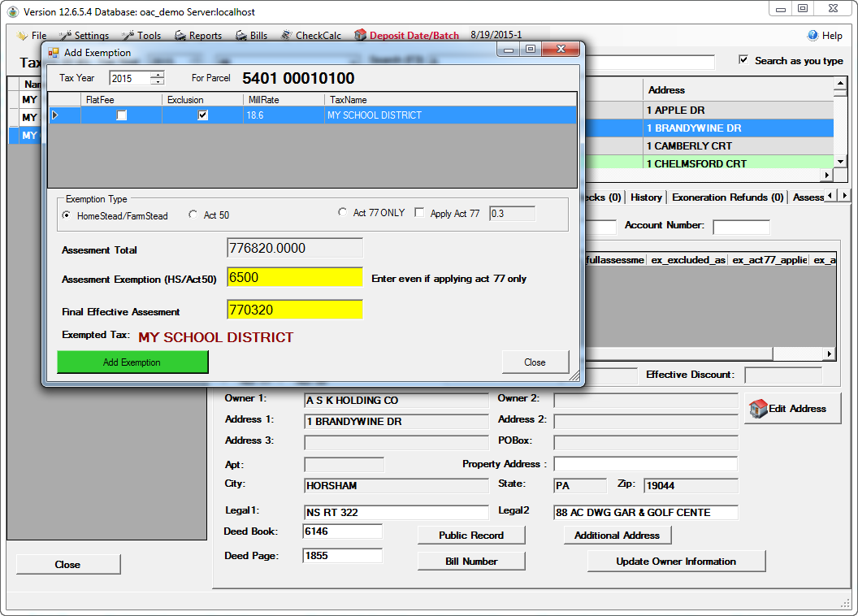Click yellow Assesment Exemption field 6500

tap(295, 277)
